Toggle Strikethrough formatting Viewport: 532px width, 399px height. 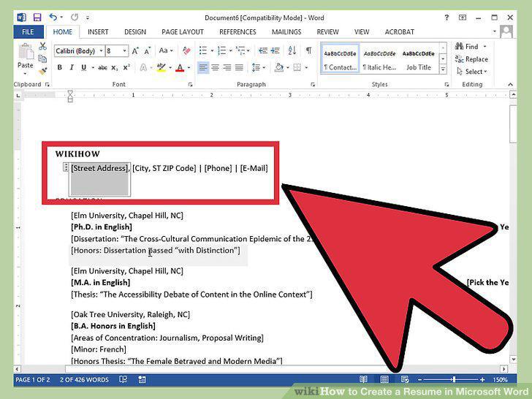(x=102, y=68)
